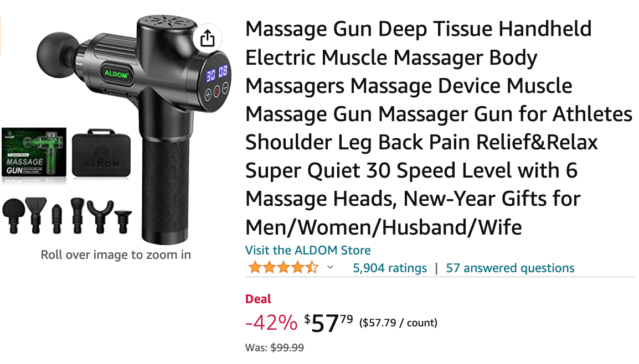The height and width of the screenshot is (364, 639).
Task: Click the red power button on the display
Action: click(217, 91)
